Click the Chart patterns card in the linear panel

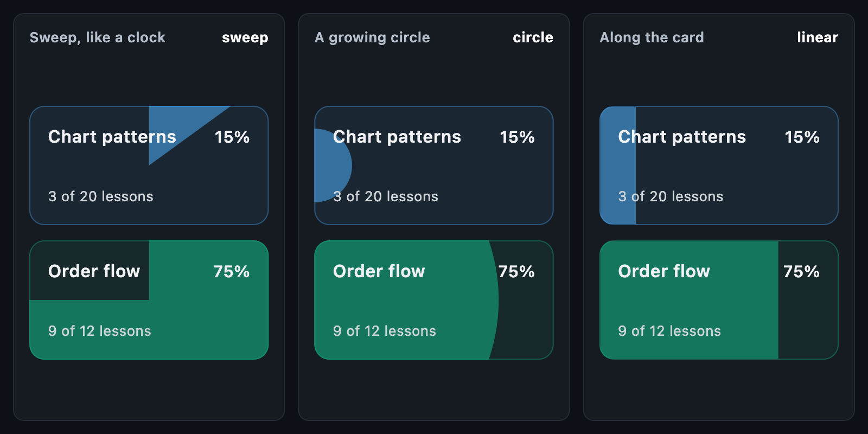719,165
